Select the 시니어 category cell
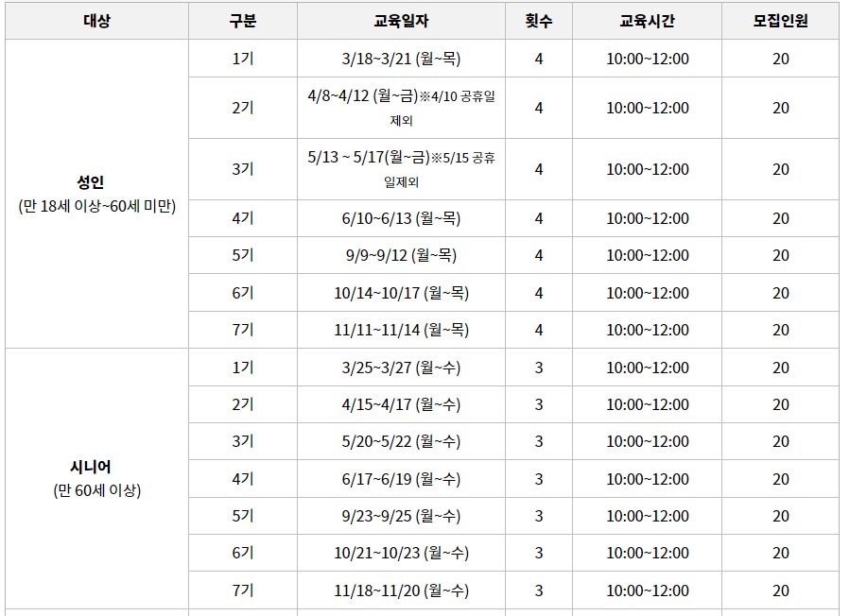The image size is (850, 616). tap(97, 472)
